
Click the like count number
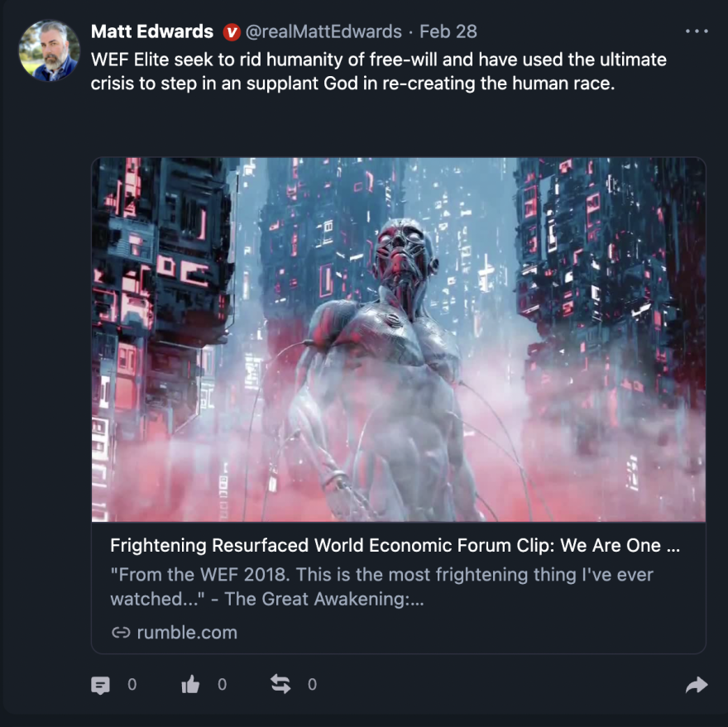pos(223,685)
